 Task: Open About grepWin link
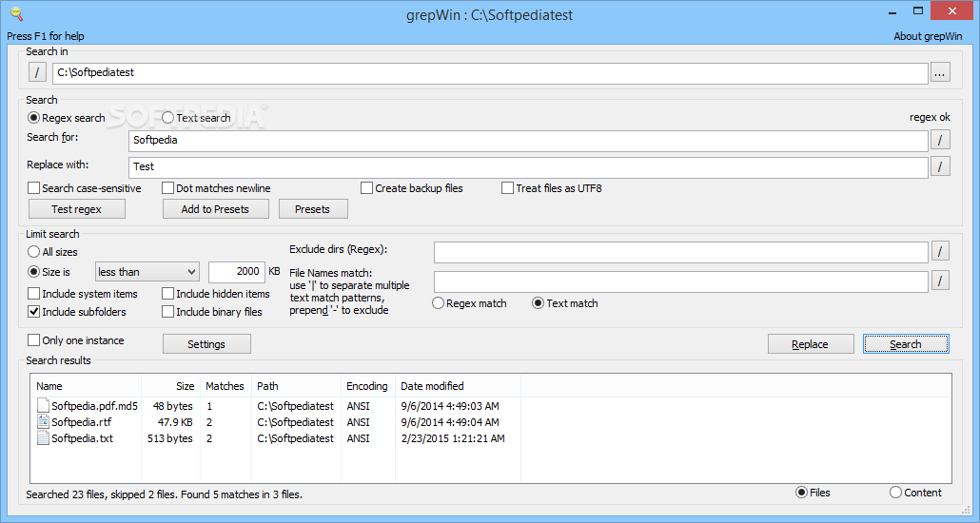[928, 36]
